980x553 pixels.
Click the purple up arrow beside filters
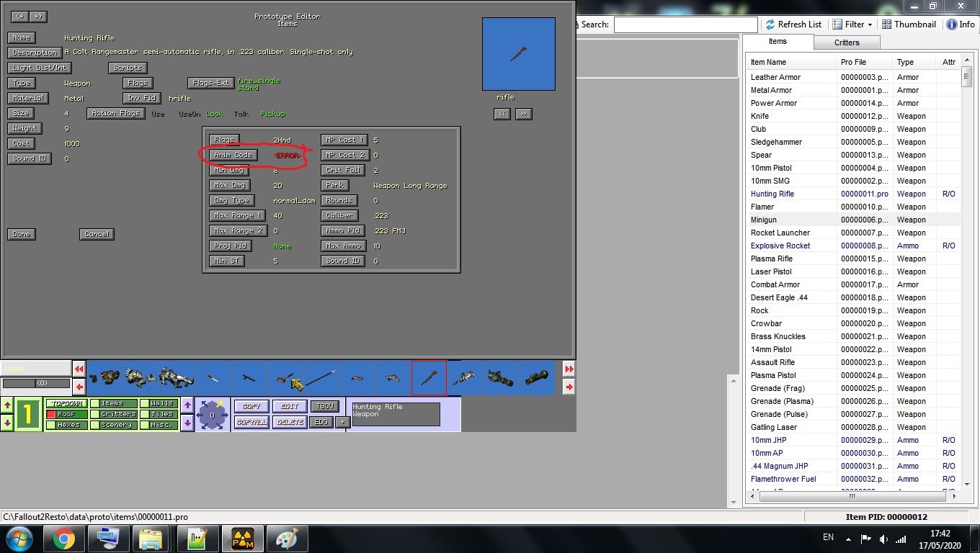pos(187,405)
